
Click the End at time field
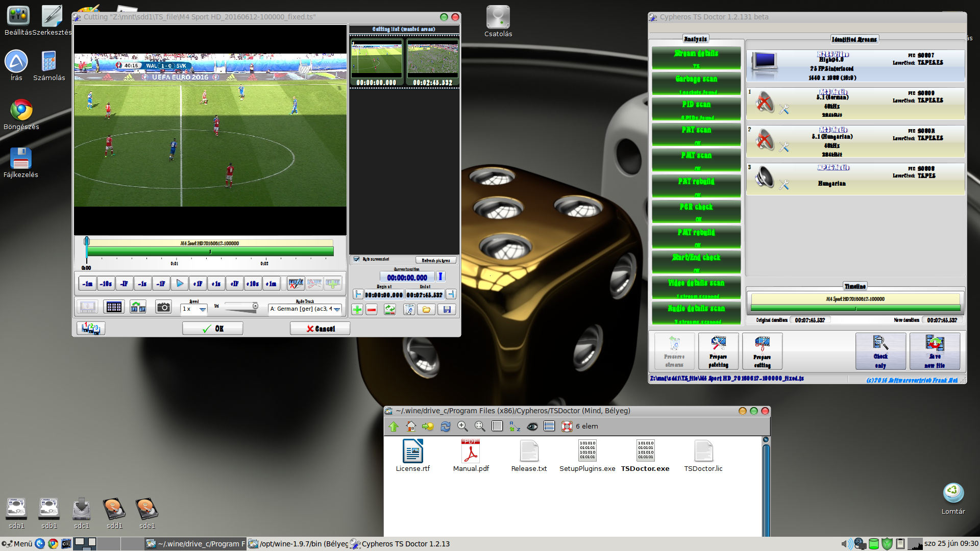(x=425, y=295)
